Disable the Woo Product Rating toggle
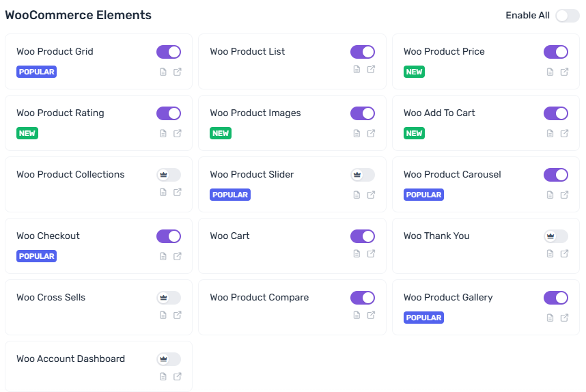This screenshot has height=392, width=586. coord(169,113)
